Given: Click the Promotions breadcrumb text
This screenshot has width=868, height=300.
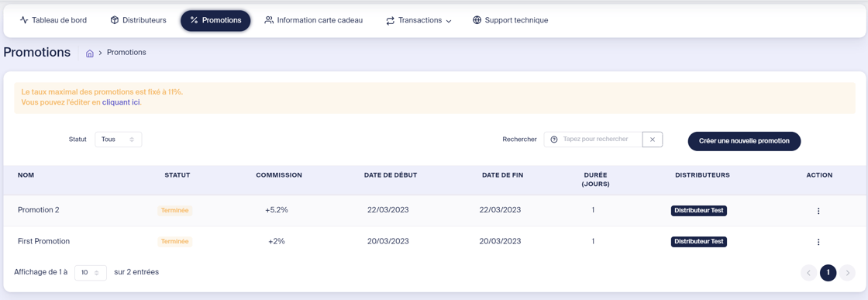Looking at the screenshot, I should (x=126, y=53).
